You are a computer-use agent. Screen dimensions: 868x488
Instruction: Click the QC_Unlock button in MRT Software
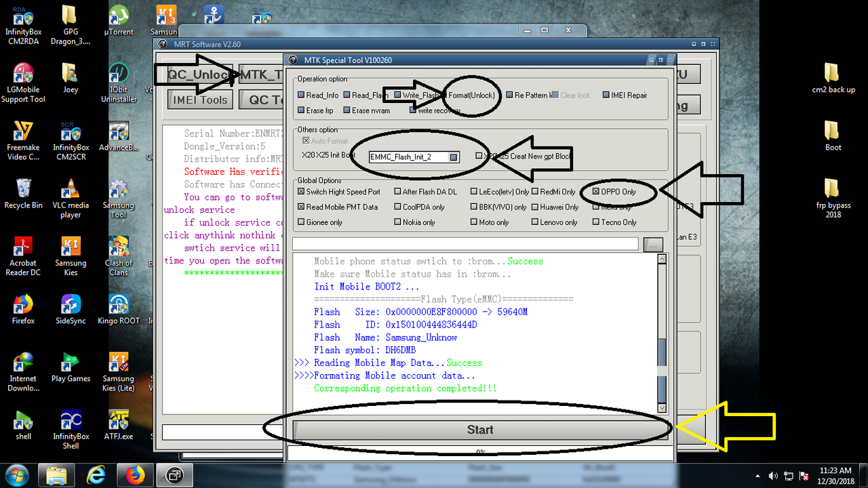click(201, 75)
